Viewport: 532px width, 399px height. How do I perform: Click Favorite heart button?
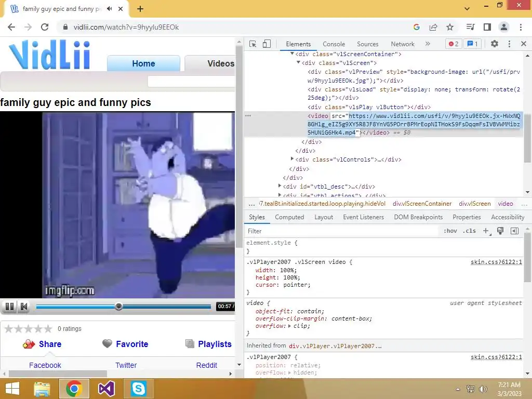coord(125,344)
